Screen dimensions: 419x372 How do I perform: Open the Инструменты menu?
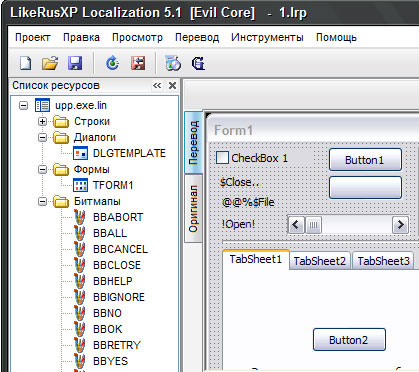267,37
